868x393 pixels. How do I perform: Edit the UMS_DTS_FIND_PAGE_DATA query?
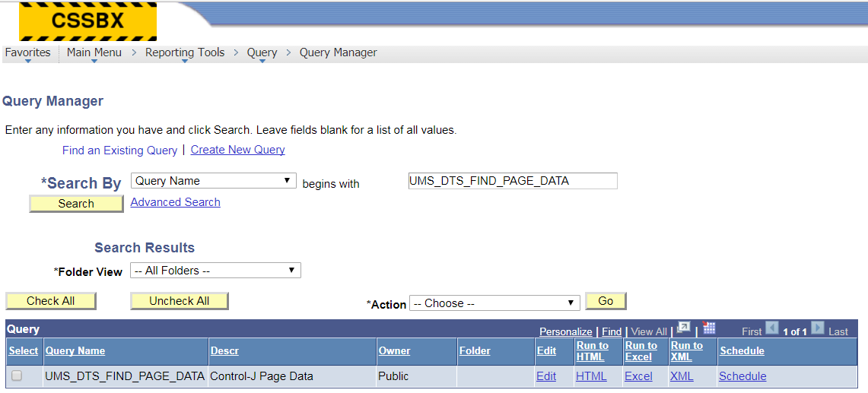(545, 376)
